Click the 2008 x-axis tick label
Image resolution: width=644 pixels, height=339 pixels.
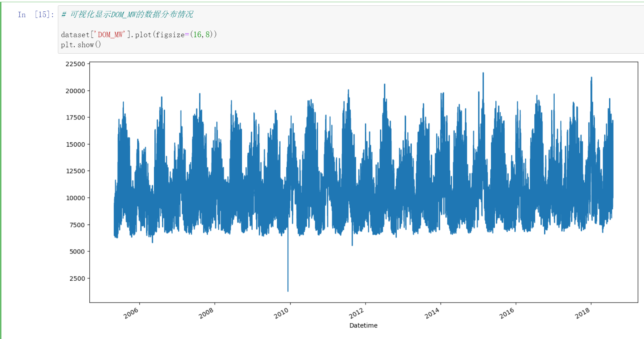coord(206,314)
